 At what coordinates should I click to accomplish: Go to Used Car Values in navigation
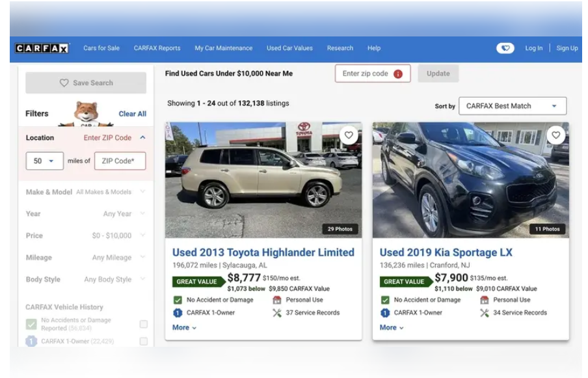point(289,48)
